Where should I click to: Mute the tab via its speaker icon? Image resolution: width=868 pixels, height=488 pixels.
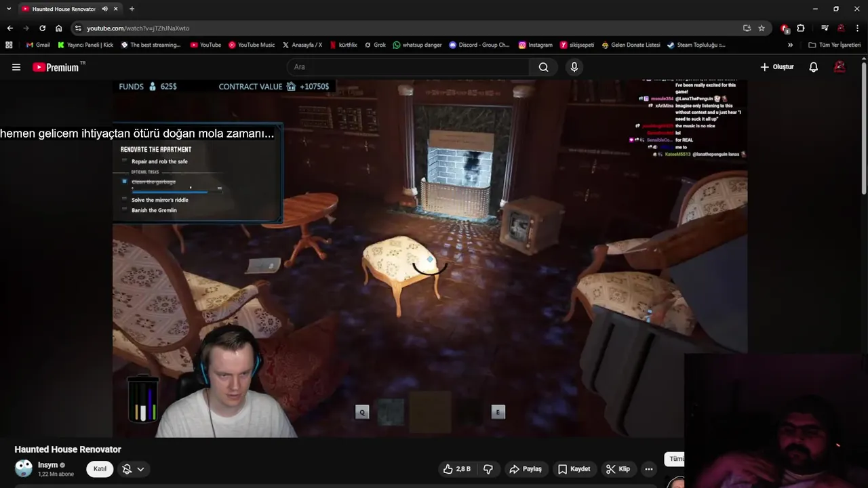click(104, 9)
